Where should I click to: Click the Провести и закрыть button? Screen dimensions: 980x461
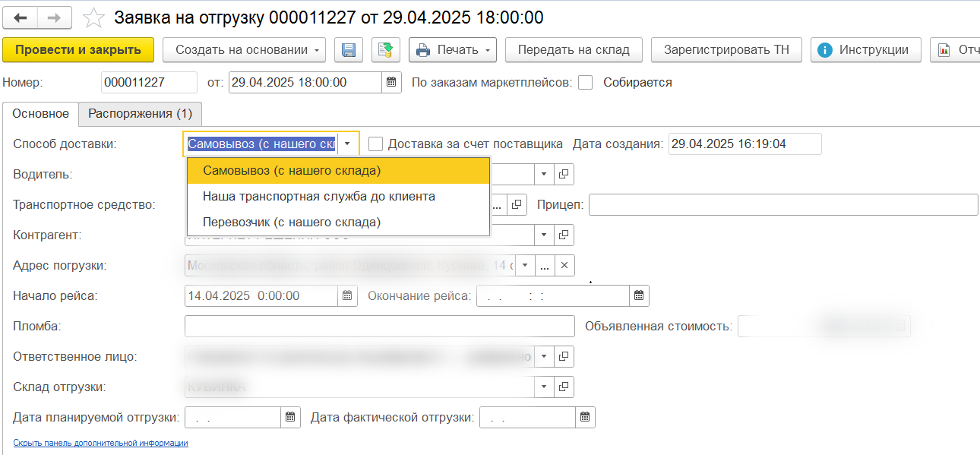[78, 50]
